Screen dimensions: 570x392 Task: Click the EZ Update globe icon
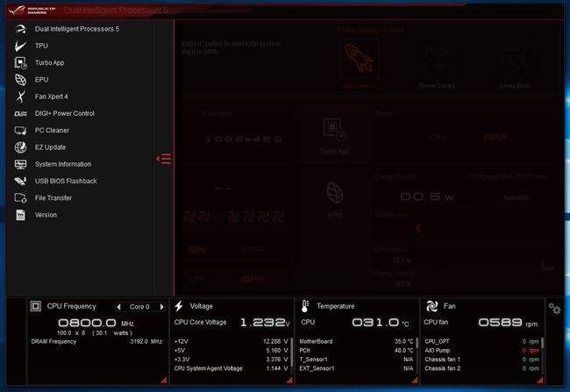pyautogui.click(x=20, y=147)
